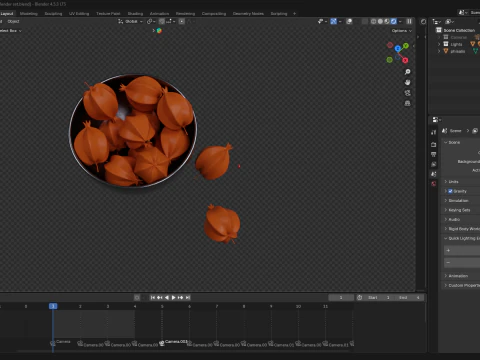This screenshot has width=480, height=360.
Task: Toggle X-ray mode in viewport header
Action: [x=365, y=21]
